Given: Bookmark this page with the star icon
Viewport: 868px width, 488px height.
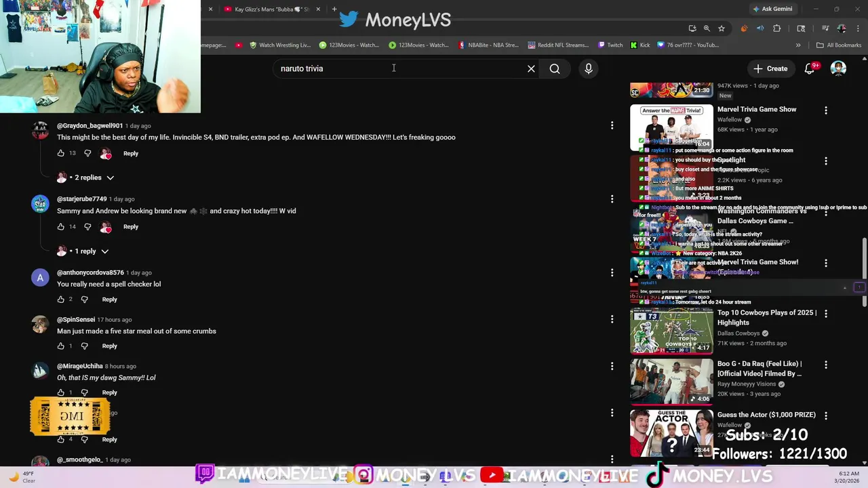Looking at the screenshot, I should pyautogui.click(x=722, y=28).
